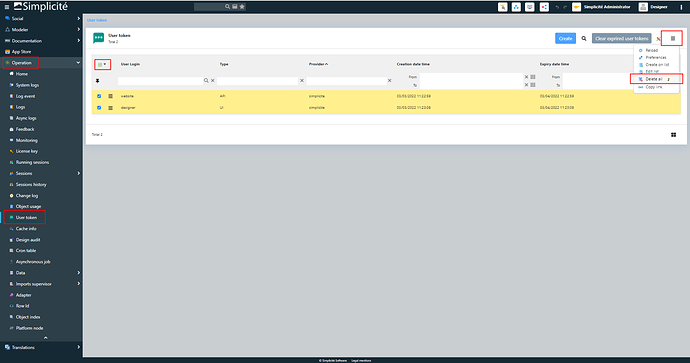Image resolution: width=690 pixels, height=363 pixels.
Task: Click the star favorites icon in top search bar
Action: pyautogui.click(x=242, y=7)
